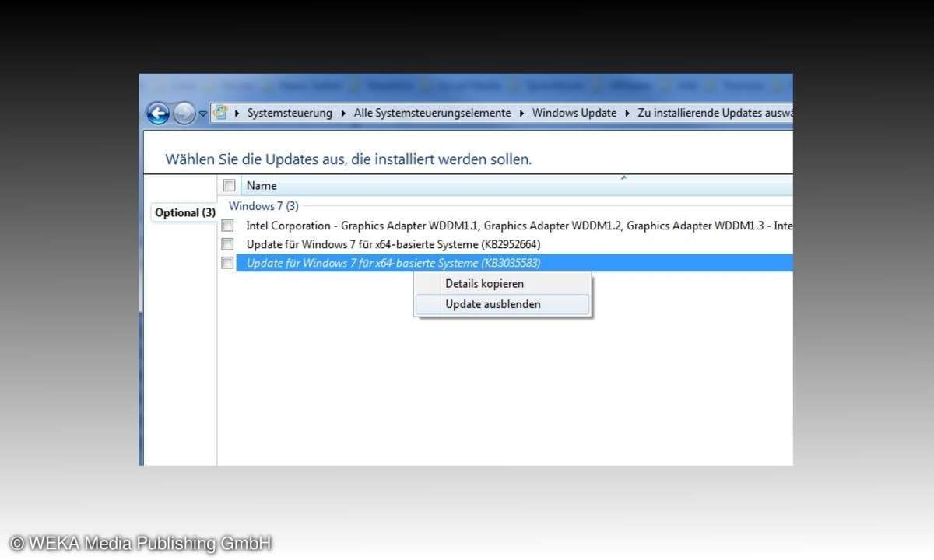Check the update KB2952664 checkbox
The height and width of the screenshot is (560, 934).
tap(227, 244)
